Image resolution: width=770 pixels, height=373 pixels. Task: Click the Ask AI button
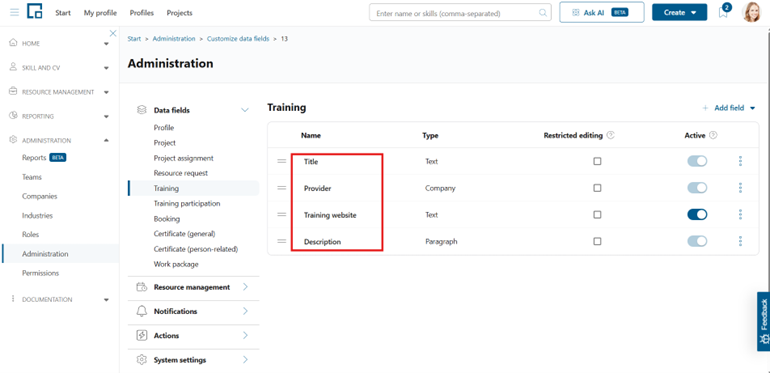coord(602,12)
